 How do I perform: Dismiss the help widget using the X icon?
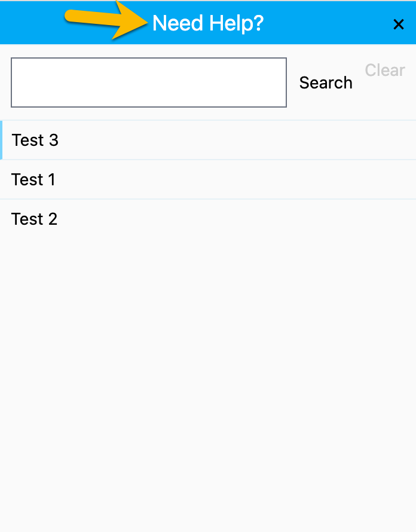pos(399,25)
